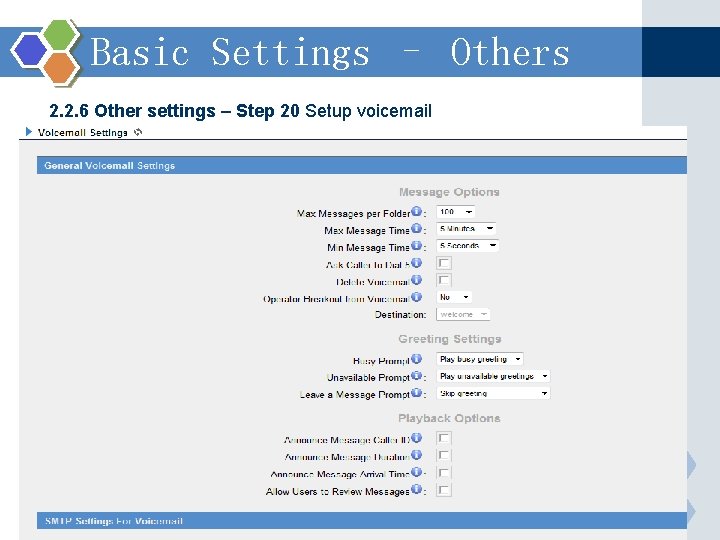The height and width of the screenshot is (540, 720).
Task: Open Min Message Time dropdown
Action: coord(467,246)
